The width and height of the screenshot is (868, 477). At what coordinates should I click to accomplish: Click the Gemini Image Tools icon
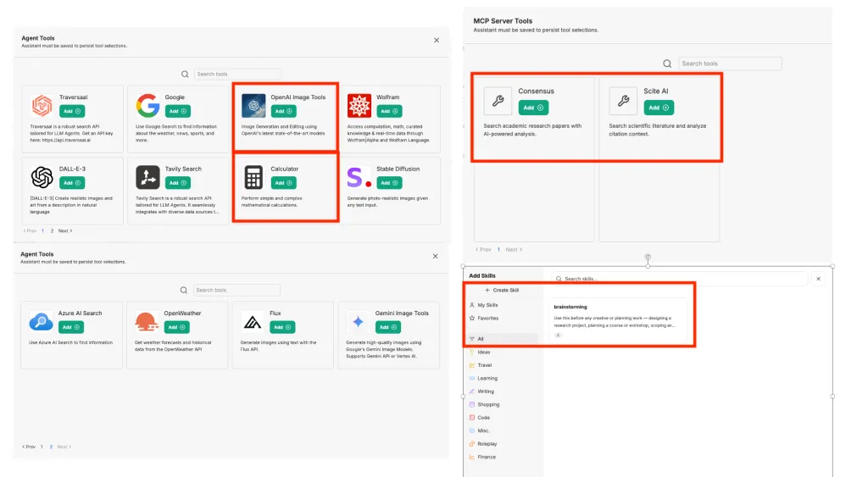[359, 321]
